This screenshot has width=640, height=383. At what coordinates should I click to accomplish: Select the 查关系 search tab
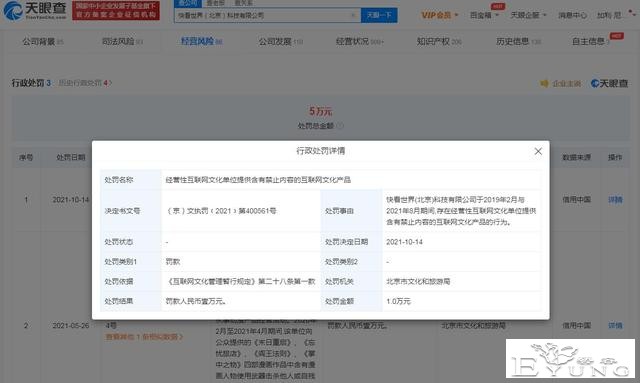(x=244, y=3)
